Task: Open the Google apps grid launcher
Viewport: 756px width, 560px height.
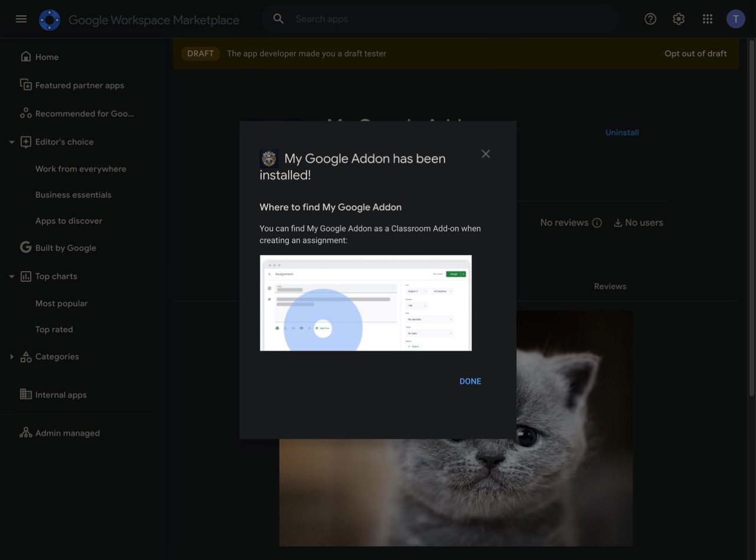Action: [708, 19]
